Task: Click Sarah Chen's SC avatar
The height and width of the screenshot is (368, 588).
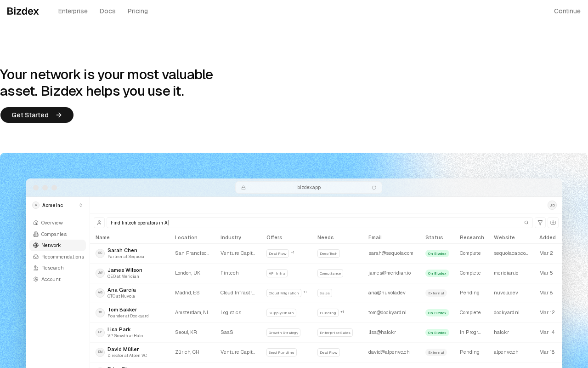Action: tap(100, 253)
